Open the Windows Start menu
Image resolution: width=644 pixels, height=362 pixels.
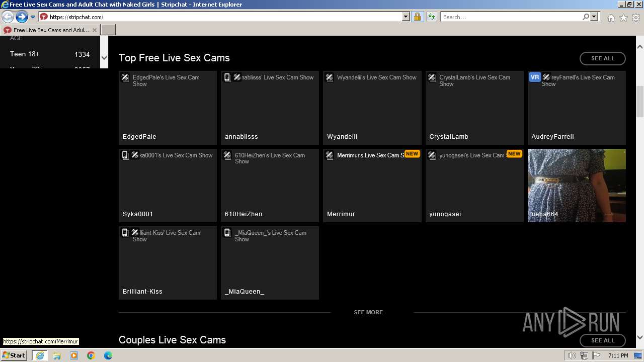point(14,355)
